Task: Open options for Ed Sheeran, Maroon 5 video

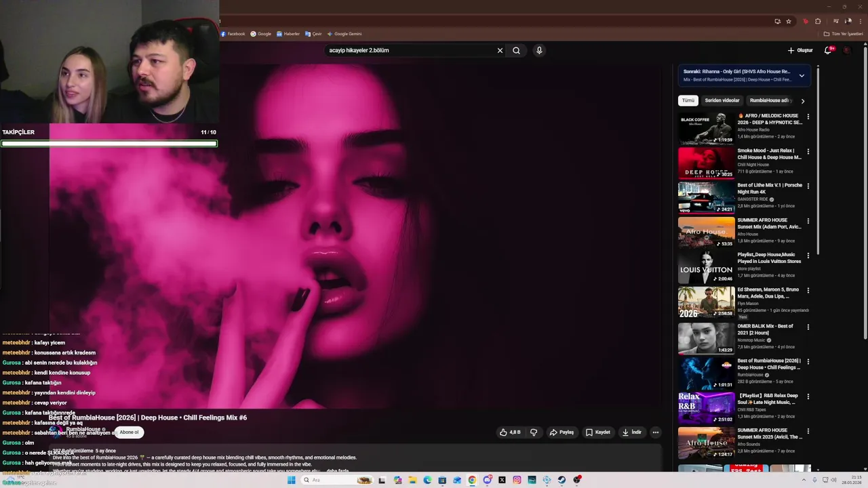Action: point(808,291)
